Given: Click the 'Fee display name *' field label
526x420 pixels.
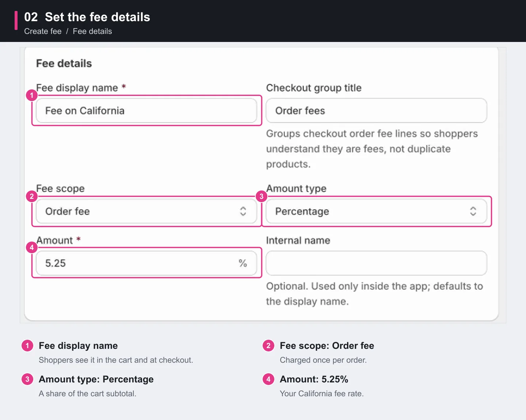Looking at the screenshot, I should [81, 88].
